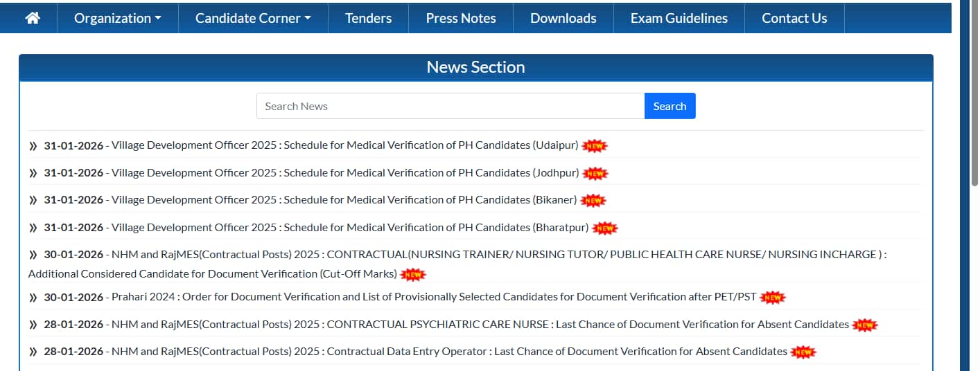
Task: Open the Downloads menu item
Action: [x=563, y=19]
